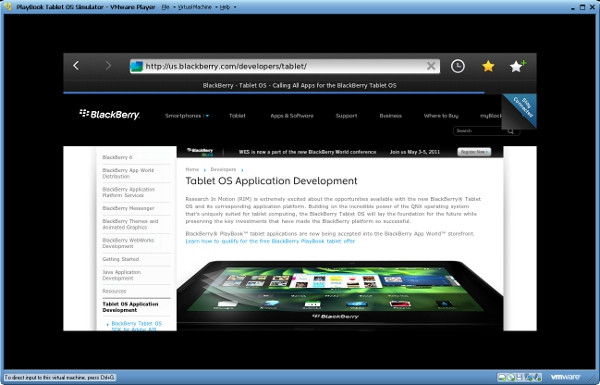Click the forward arrow in the browser bar
This screenshot has height=385, width=600.
point(108,66)
